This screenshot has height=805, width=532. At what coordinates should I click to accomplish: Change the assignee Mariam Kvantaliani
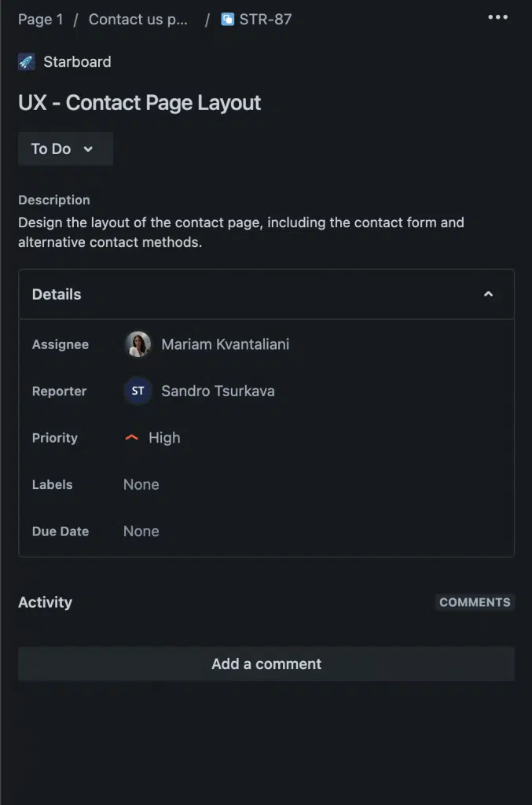click(225, 344)
